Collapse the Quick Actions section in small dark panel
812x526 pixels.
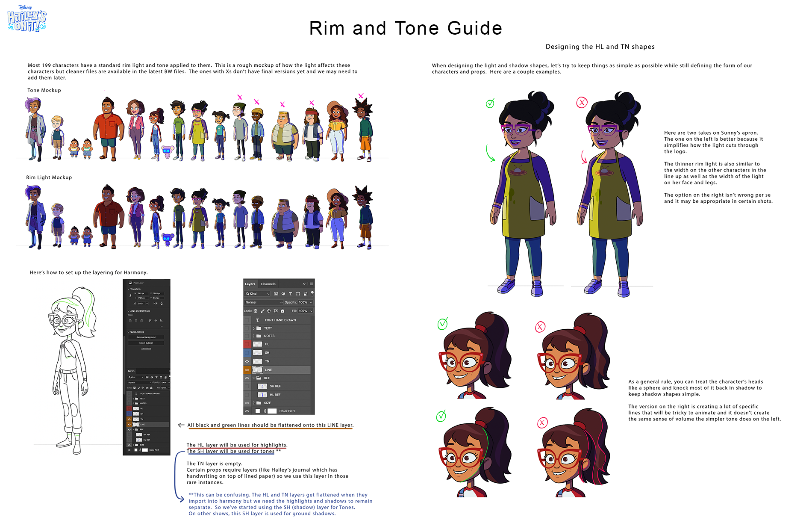pos(129,332)
